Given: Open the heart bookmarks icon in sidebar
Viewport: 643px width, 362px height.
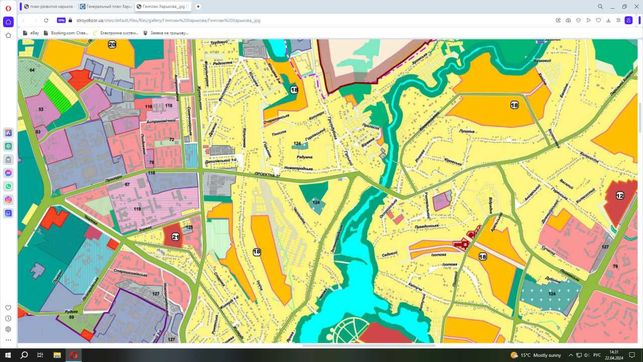Looking at the screenshot, I should [8, 307].
